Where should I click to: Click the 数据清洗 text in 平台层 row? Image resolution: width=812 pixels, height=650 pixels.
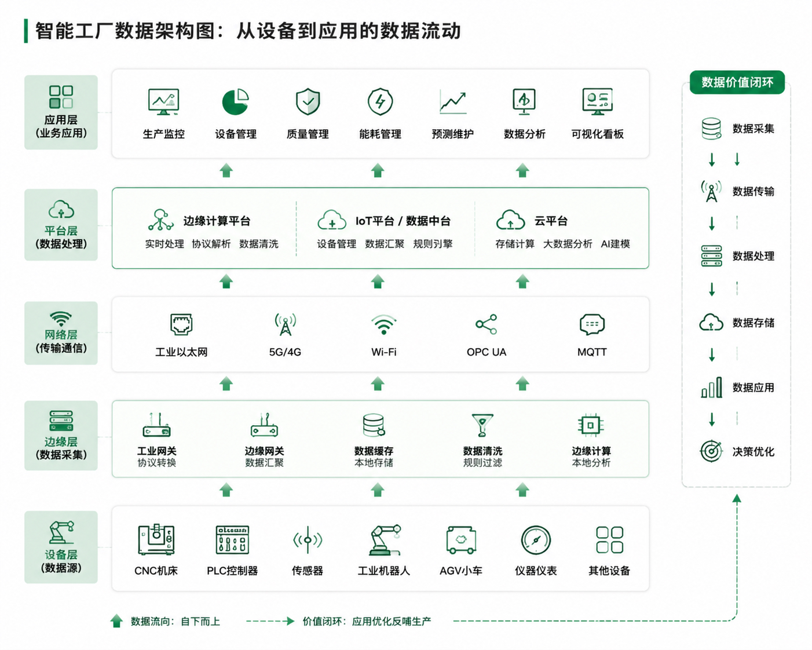tap(259, 244)
